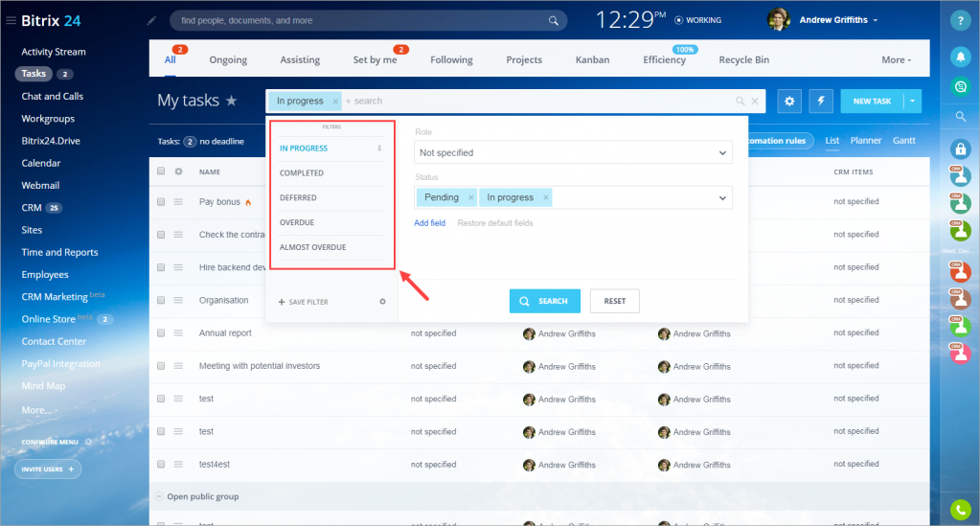
Task: Click configure menu gear icon in left sidebar
Action: [x=88, y=442]
